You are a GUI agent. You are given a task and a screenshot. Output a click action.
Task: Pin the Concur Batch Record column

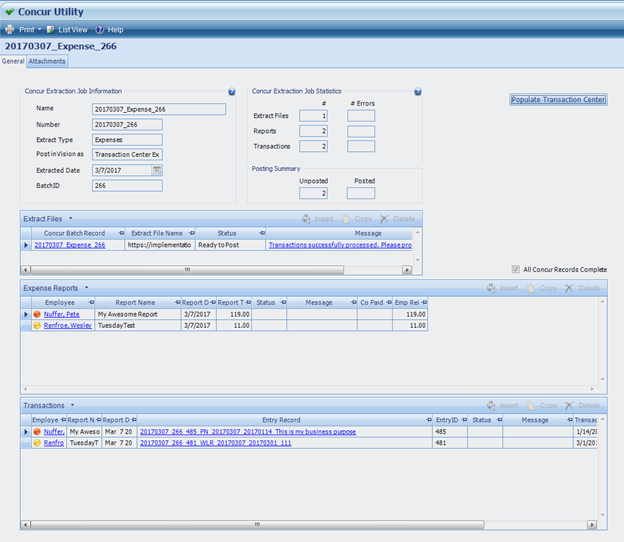(121, 233)
